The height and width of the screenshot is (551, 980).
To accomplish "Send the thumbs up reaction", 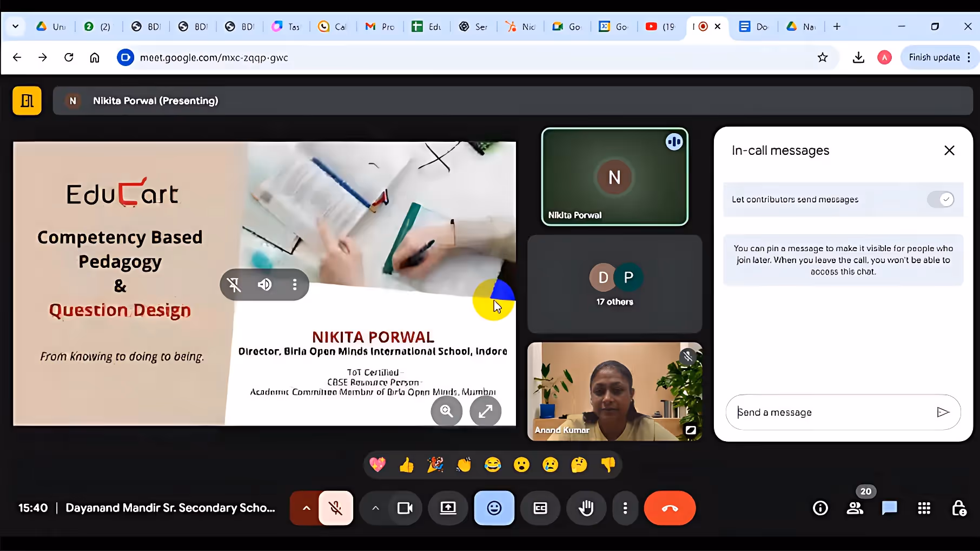I will click(x=406, y=464).
